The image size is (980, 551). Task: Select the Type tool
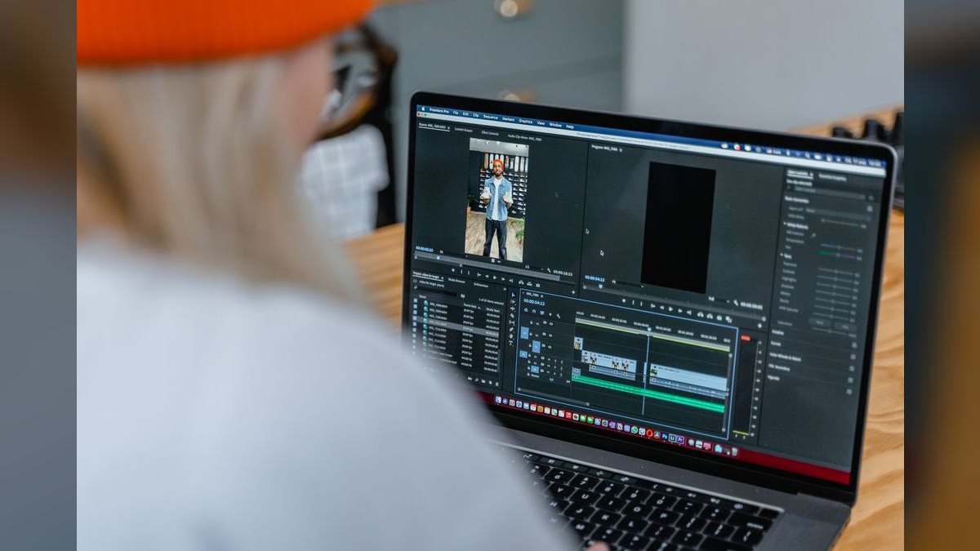pyautogui.click(x=511, y=343)
